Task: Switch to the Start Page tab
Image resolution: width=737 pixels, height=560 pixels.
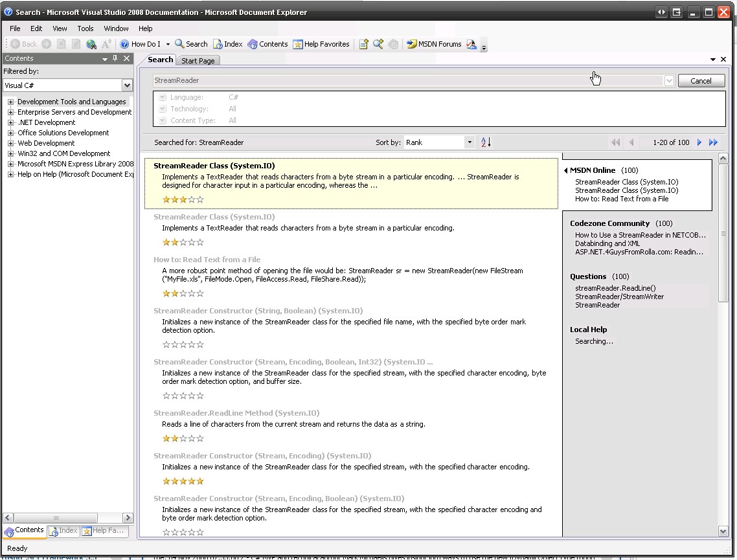Action: [198, 61]
